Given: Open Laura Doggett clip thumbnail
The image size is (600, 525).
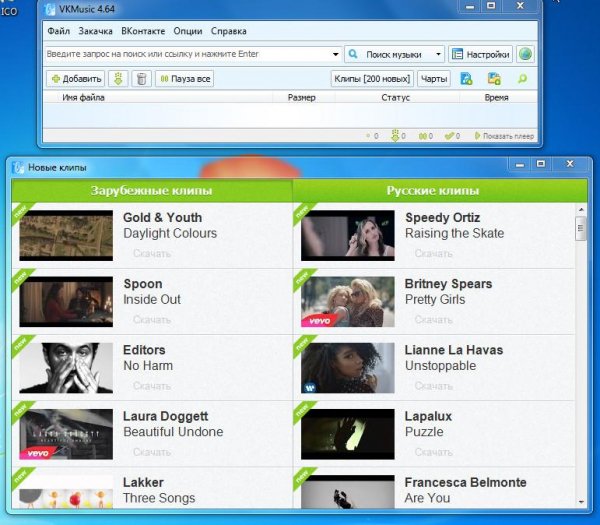Looking at the screenshot, I should pos(66,434).
